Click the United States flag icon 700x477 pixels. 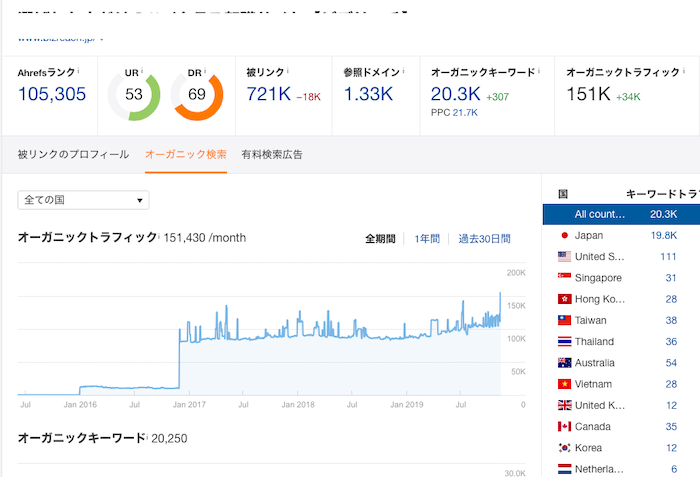[564, 256]
